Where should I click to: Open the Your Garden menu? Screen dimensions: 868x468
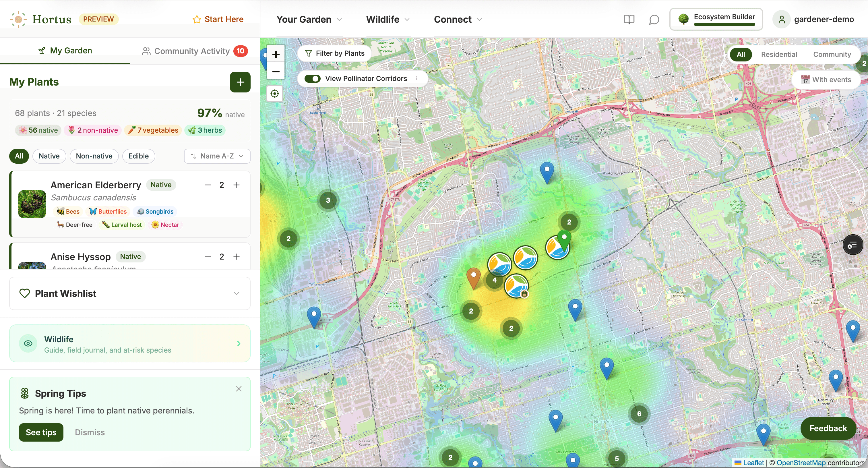[x=309, y=20]
